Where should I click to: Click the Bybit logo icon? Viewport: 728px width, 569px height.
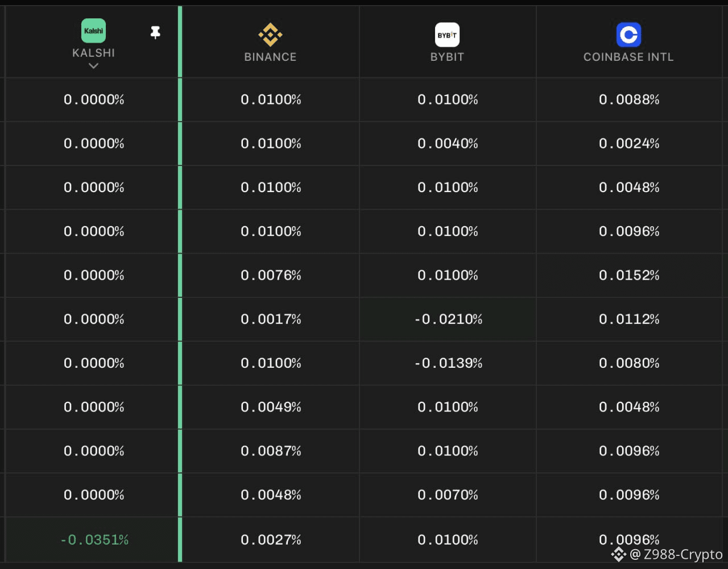click(x=447, y=35)
